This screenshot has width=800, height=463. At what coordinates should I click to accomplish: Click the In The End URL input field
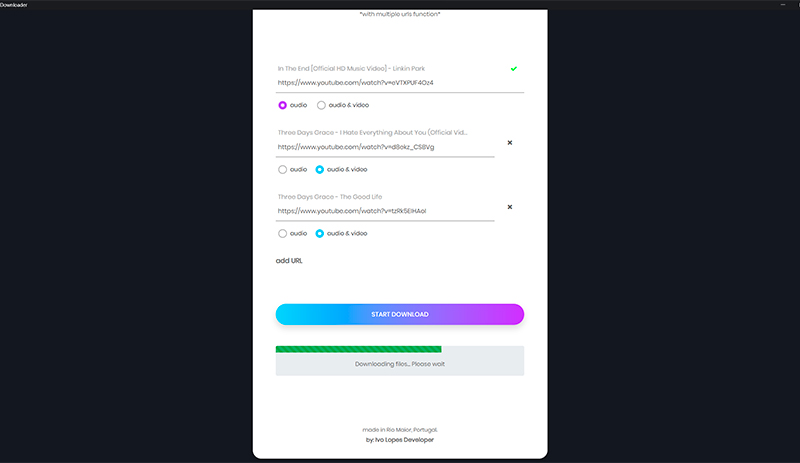pyautogui.click(x=399, y=83)
